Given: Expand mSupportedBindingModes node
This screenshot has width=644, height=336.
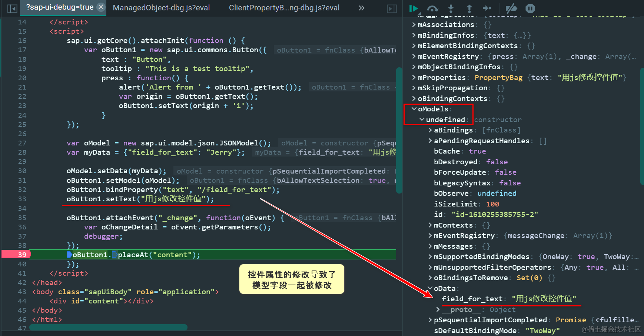Looking at the screenshot, I should [430, 257].
